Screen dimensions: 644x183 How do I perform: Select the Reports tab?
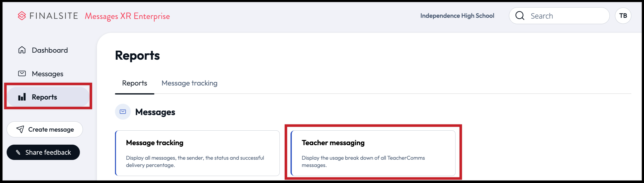(134, 83)
